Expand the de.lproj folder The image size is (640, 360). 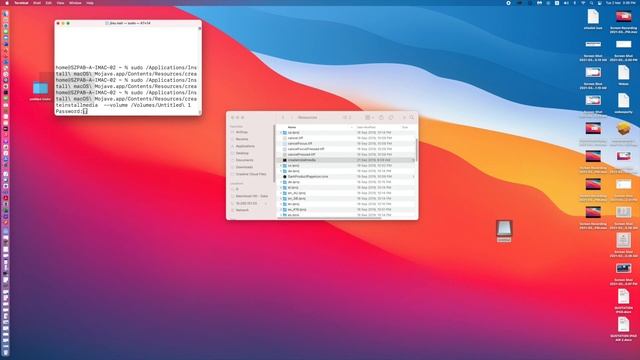click(281, 182)
